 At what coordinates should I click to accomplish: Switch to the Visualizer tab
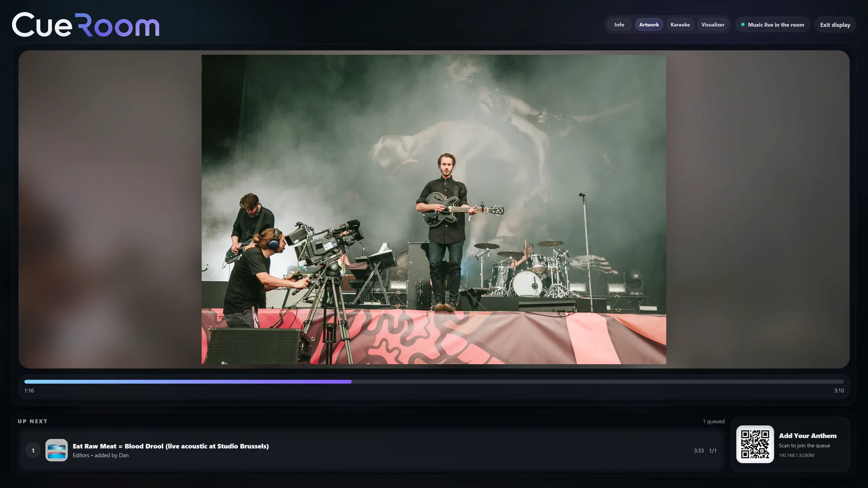(712, 24)
